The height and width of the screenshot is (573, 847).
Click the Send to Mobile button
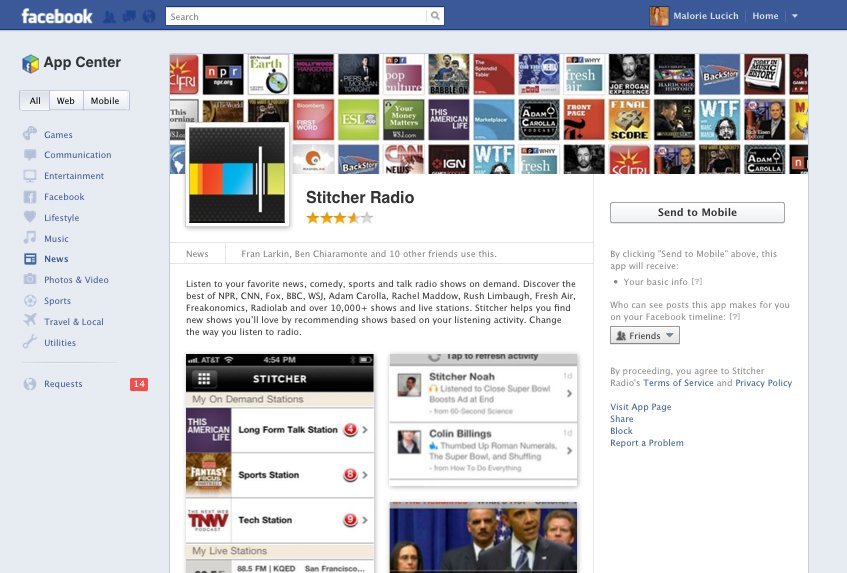tap(697, 212)
